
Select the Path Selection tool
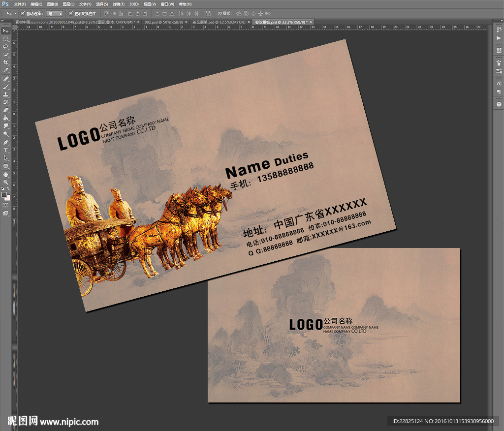(x=5, y=158)
